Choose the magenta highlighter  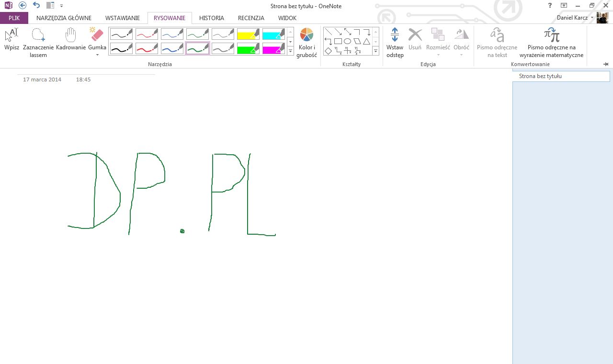273,48
